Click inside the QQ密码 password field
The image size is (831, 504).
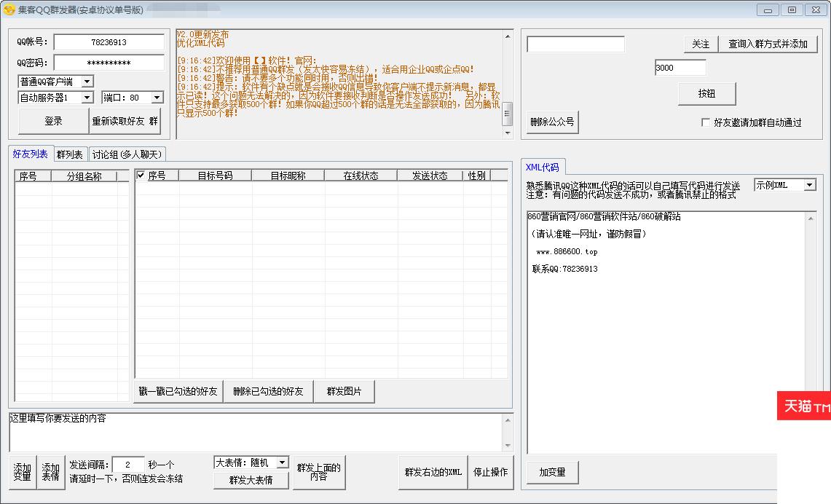pos(109,62)
